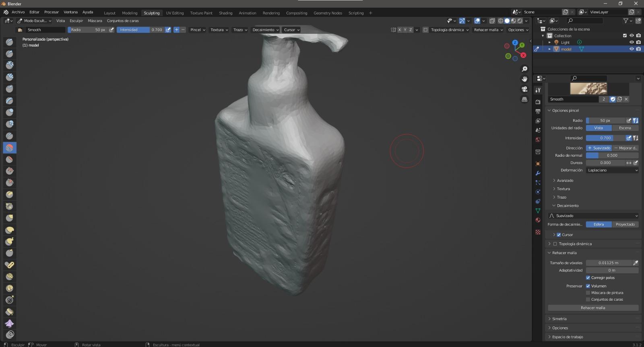Image resolution: width=644 pixels, height=347 pixels.
Task: Click the Rehacer malla button
Action: 593,308
